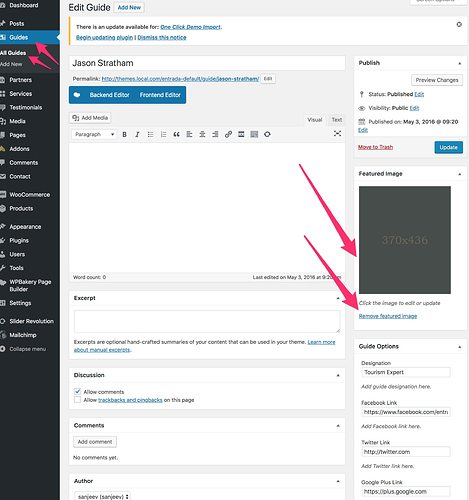Open WooCommerce in the sidebar menu
Screen dimensions: 469x500
pyautogui.click(x=30, y=195)
